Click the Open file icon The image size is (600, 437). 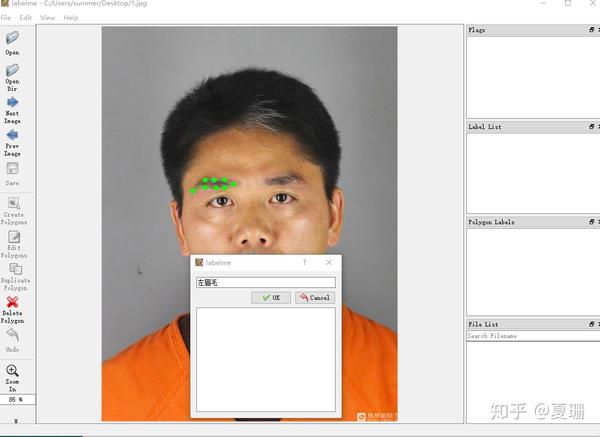click(12, 38)
